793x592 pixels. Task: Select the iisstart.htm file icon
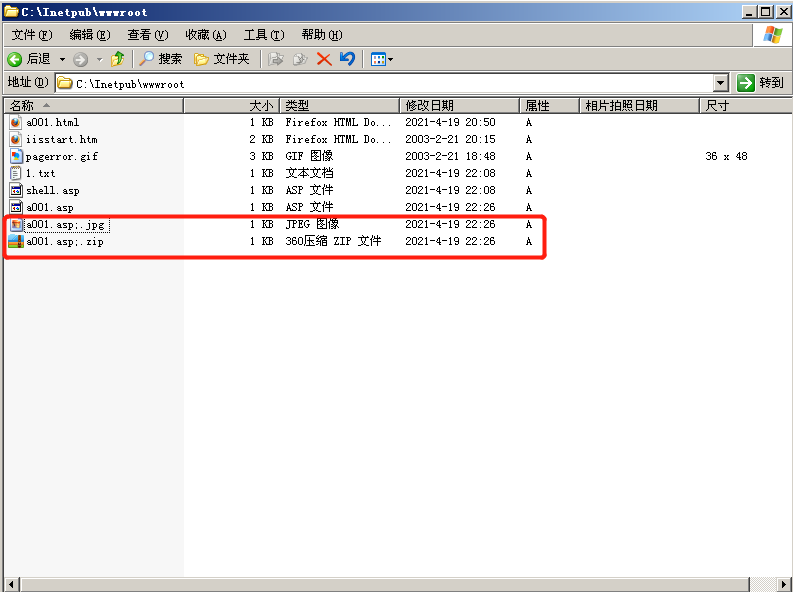[16, 139]
